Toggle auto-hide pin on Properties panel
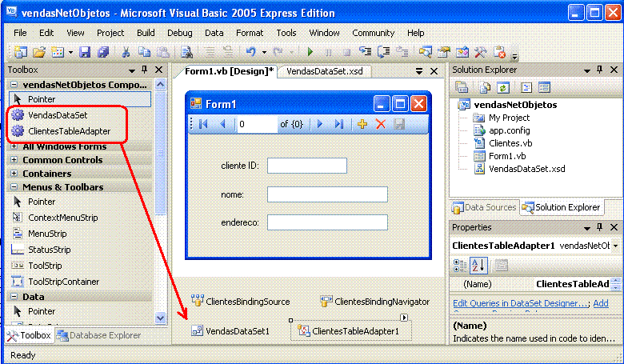 tap(600, 227)
